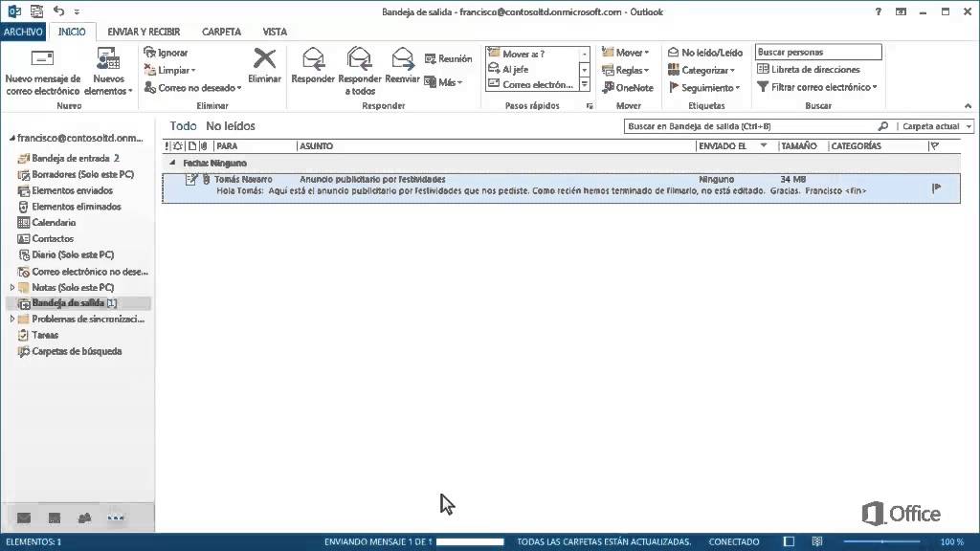The width and height of the screenshot is (980, 551).
Task: Collapse the francisco@contosoltd account tree
Action: click(x=11, y=138)
